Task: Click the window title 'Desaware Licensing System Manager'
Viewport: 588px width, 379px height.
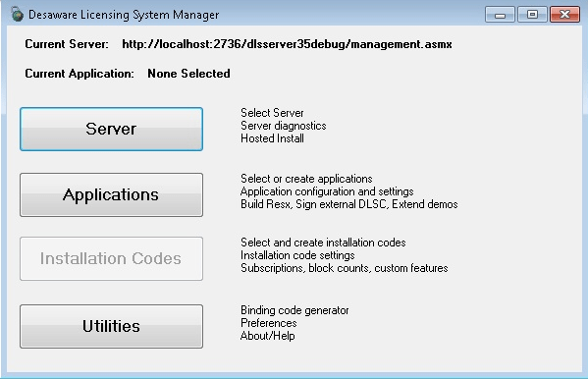Action: (124, 15)
